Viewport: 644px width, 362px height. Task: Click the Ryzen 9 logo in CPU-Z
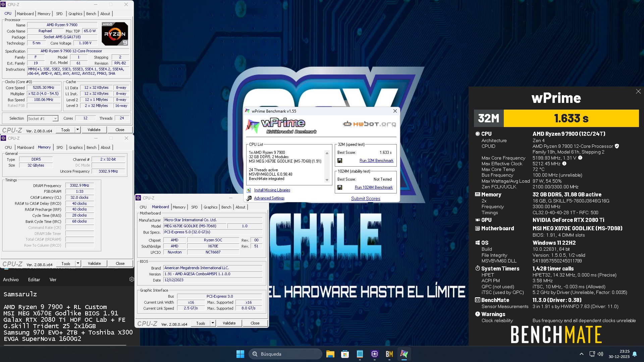115,34
